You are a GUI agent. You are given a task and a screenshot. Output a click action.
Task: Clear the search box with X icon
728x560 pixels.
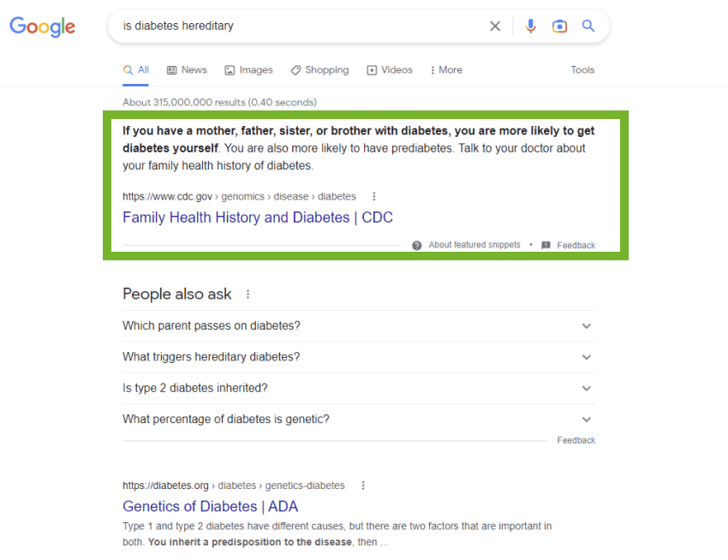(x=495, y=26)
